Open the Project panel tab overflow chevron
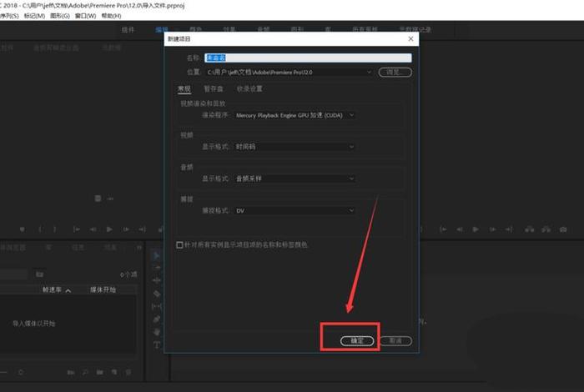 [139, 247]
